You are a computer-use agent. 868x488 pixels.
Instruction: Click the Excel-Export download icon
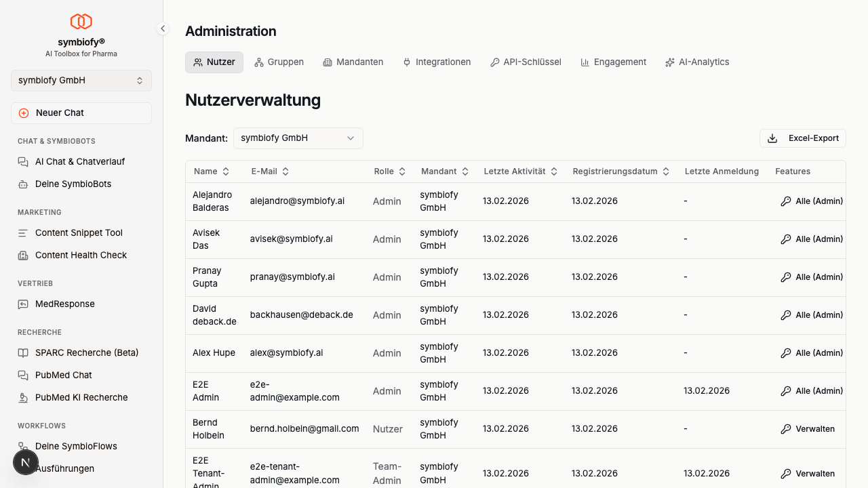point(772,138)
